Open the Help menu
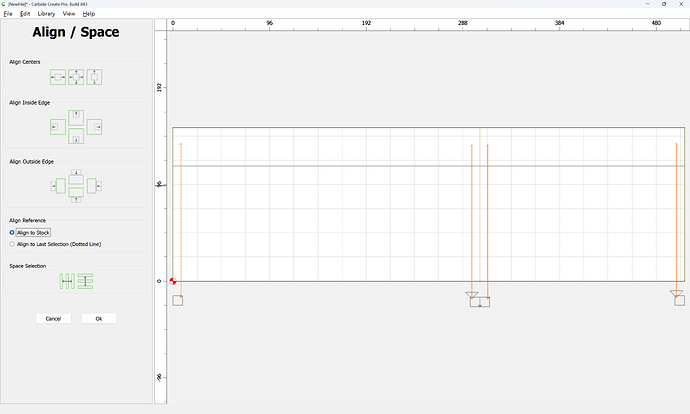Viewport: 690px width, 414px height. click(x=88, y=14)
